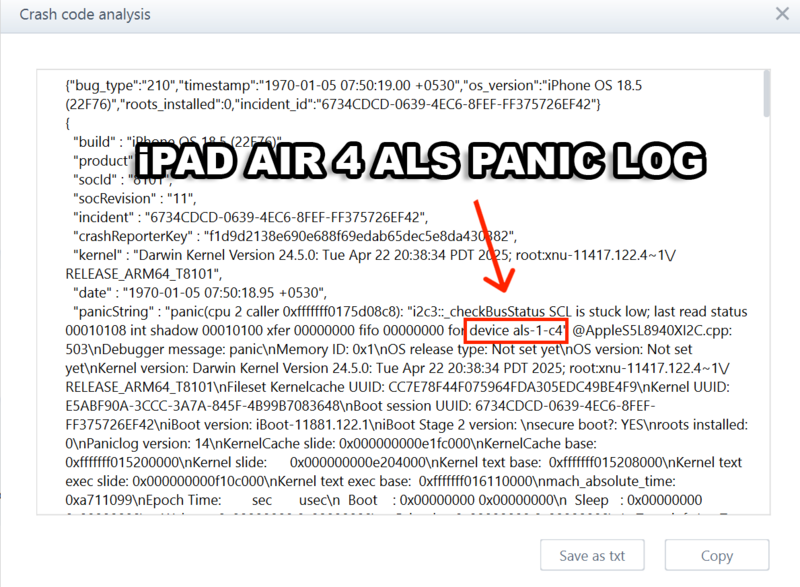Close the Crash code analysis dialog

(781, 14)
